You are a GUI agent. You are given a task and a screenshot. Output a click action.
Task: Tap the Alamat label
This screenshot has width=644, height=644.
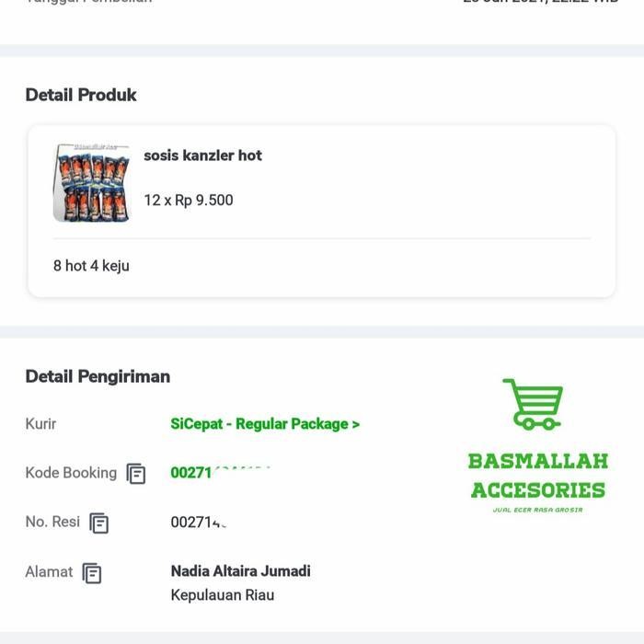[x=49, y=571]
